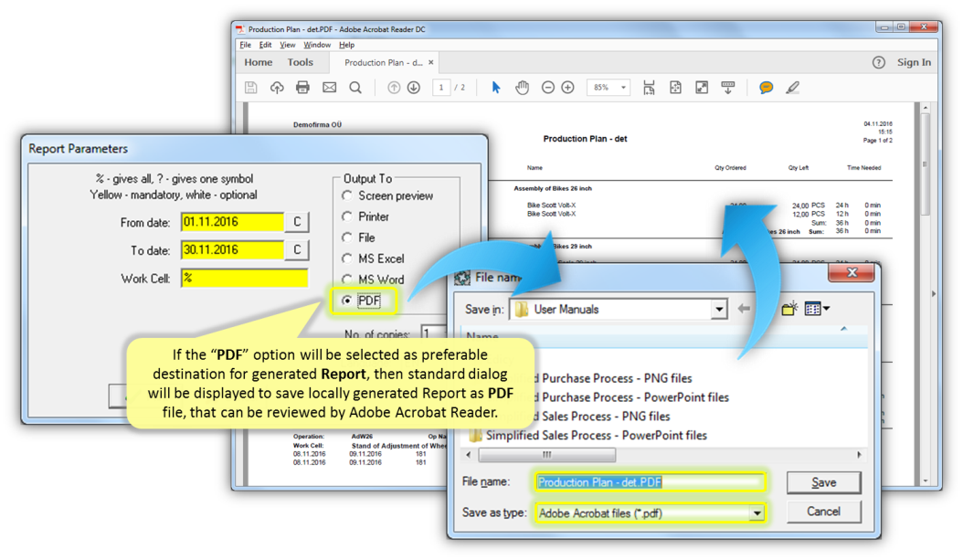963x560 pixels.
Task: Click the Work Cell field
Action: pos(245,278)
